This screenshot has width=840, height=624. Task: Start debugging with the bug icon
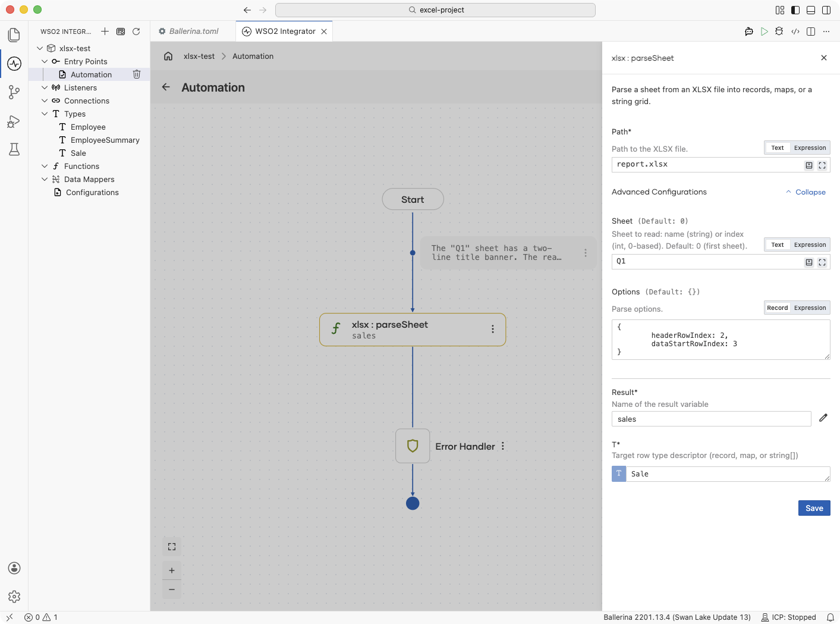coord(779,32)
